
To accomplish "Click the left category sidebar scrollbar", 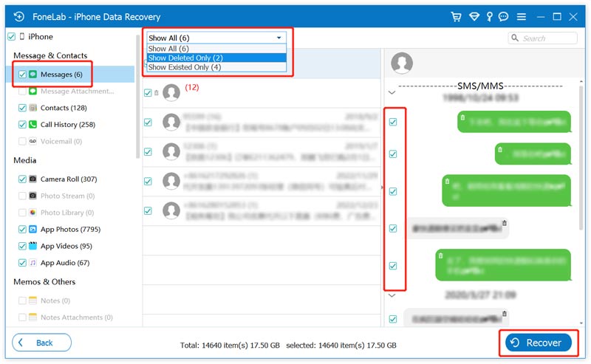I will click(137, 96).
